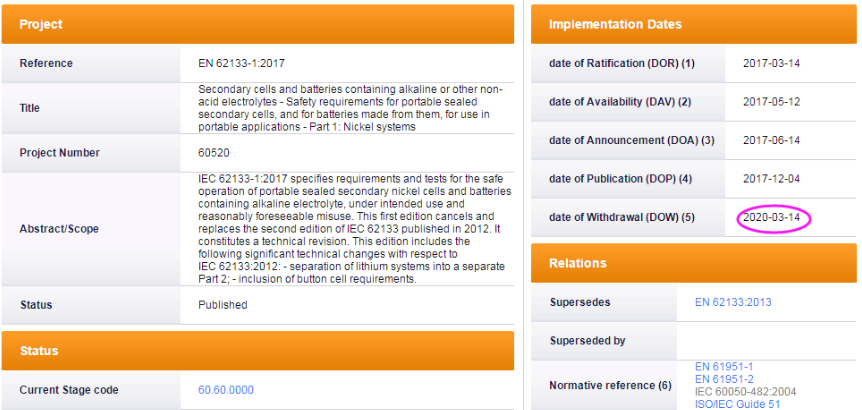Click the reference value EN 62133-1:2017
Screen dimensions: 862x410
(244, 63)
